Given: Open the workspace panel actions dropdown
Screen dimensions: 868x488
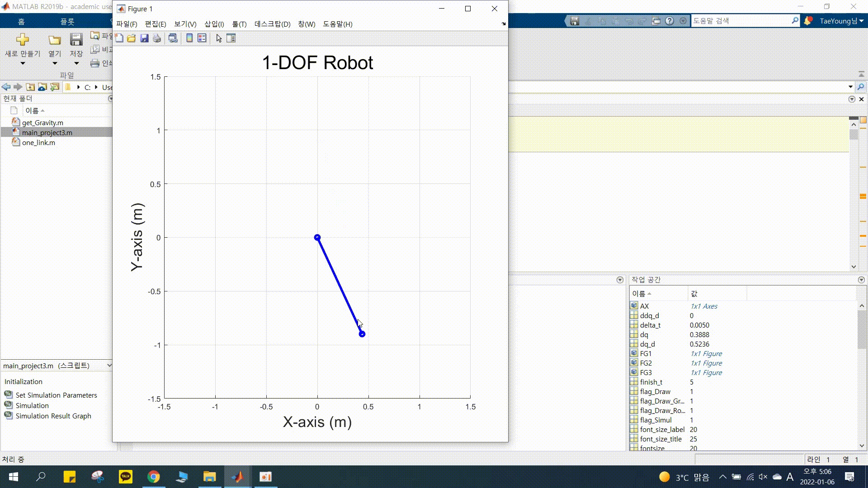Looking at the screenshot, I should click(x=861, y=280).
